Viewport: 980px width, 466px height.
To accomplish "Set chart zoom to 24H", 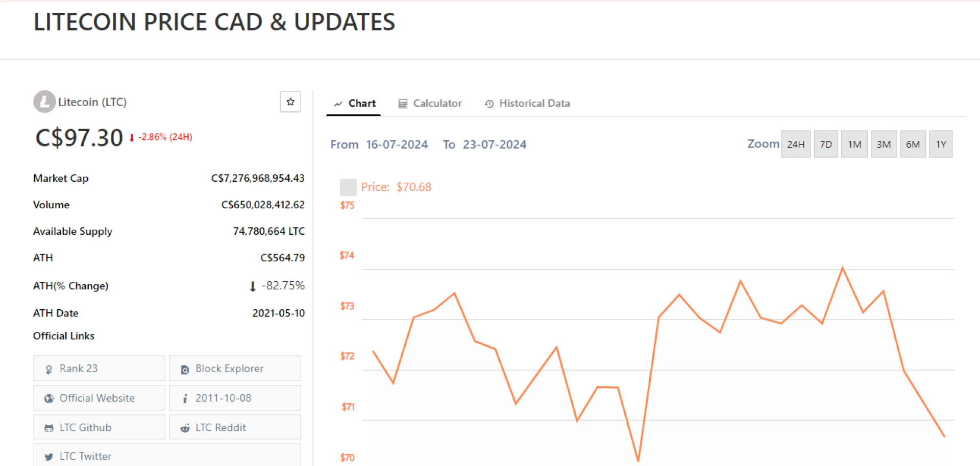I will click(795, 144).
